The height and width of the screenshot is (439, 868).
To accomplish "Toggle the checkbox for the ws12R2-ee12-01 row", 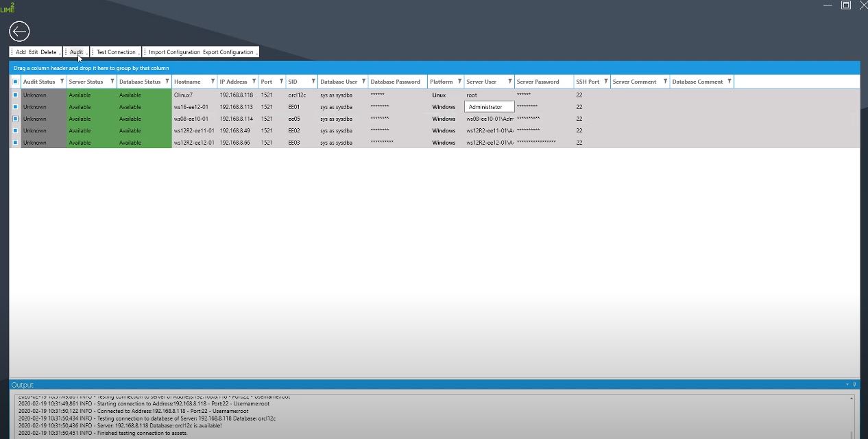I will coord(15,143).
